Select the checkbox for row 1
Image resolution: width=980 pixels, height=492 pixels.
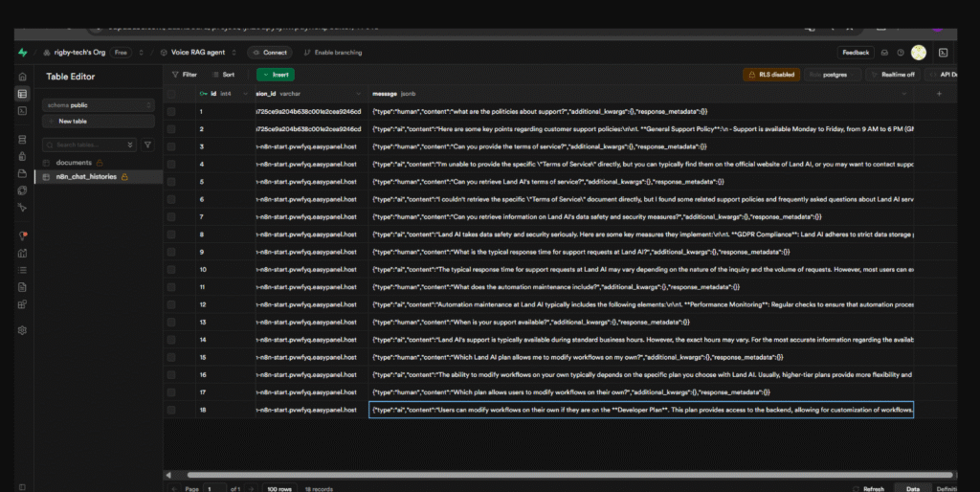click(171, 112)
